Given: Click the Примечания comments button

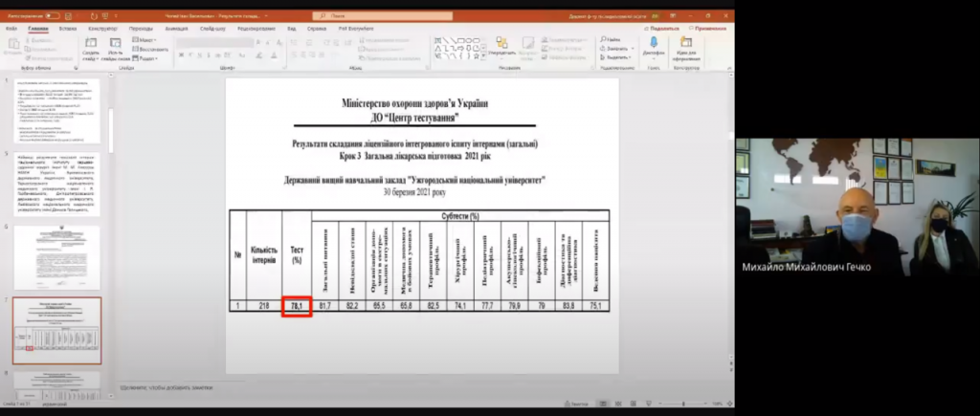Looking at the screenshot, I should click(x=707, y=28).
